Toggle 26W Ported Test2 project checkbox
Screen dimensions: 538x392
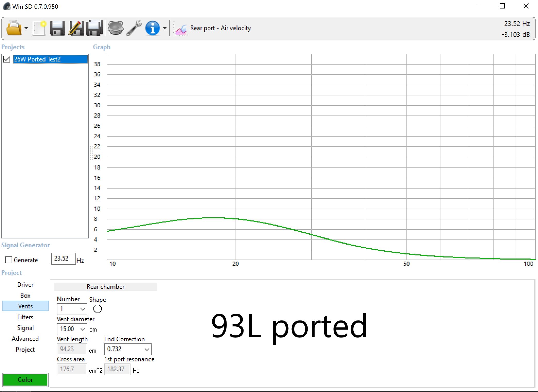point(7,59)
